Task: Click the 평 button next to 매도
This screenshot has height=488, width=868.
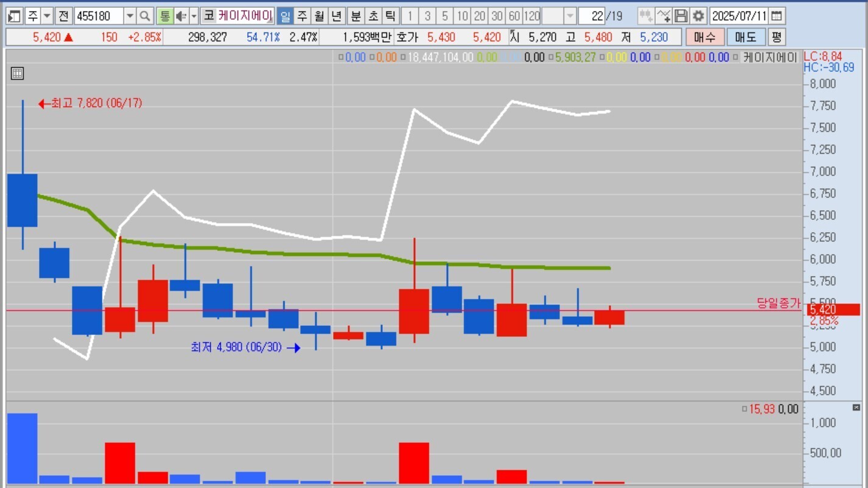Action: (776, 37)
